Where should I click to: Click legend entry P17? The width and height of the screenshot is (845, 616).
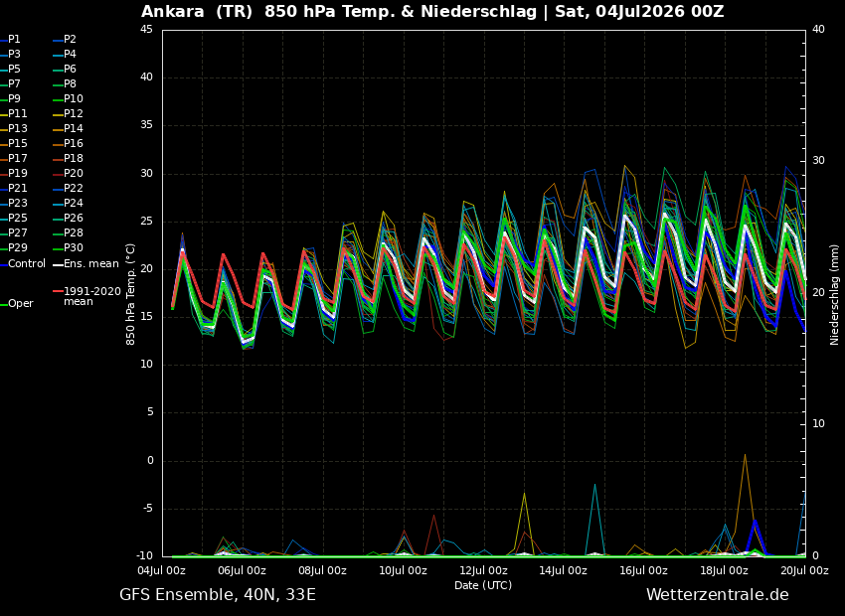click(x=14, y=158)
